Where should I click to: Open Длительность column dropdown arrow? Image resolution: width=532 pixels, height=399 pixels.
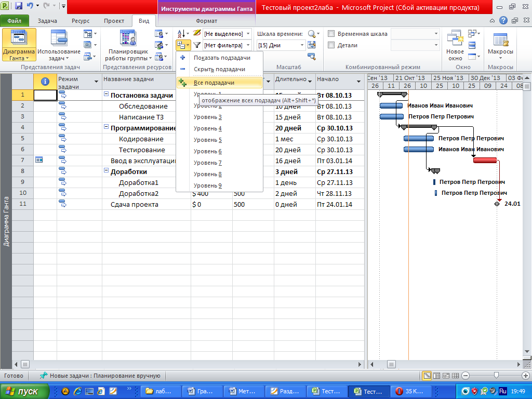pos(310,82)
